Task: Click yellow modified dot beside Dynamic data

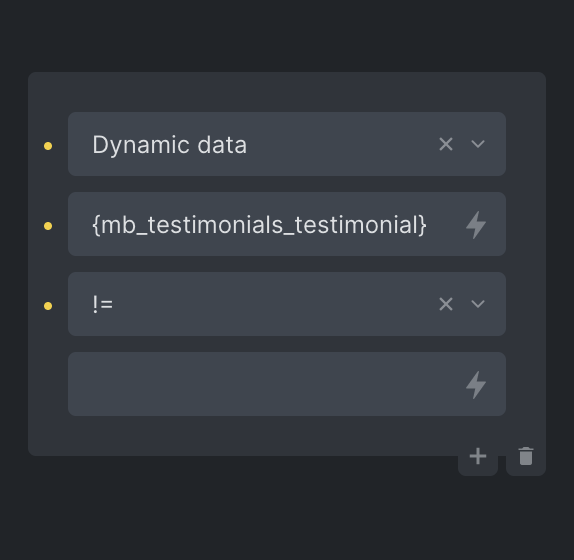Action: (48, 146)
